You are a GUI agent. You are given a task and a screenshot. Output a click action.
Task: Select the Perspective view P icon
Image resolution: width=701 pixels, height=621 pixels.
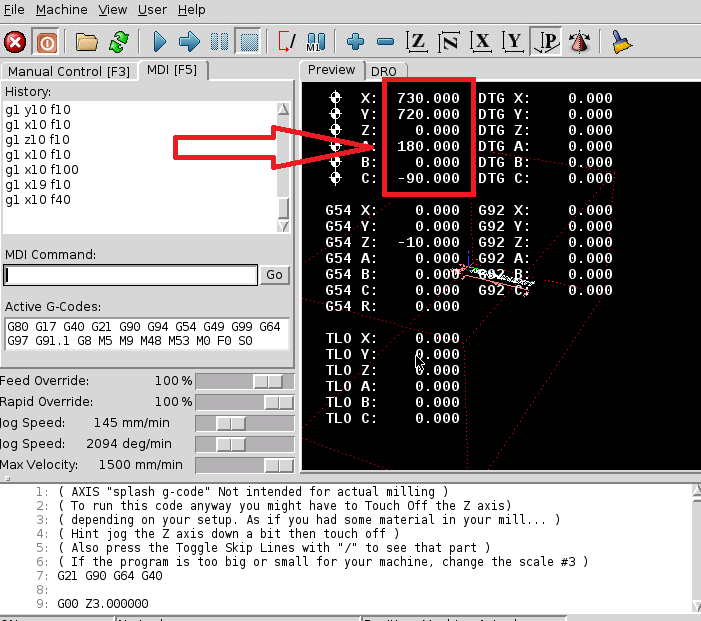click(x=546, y=42)
